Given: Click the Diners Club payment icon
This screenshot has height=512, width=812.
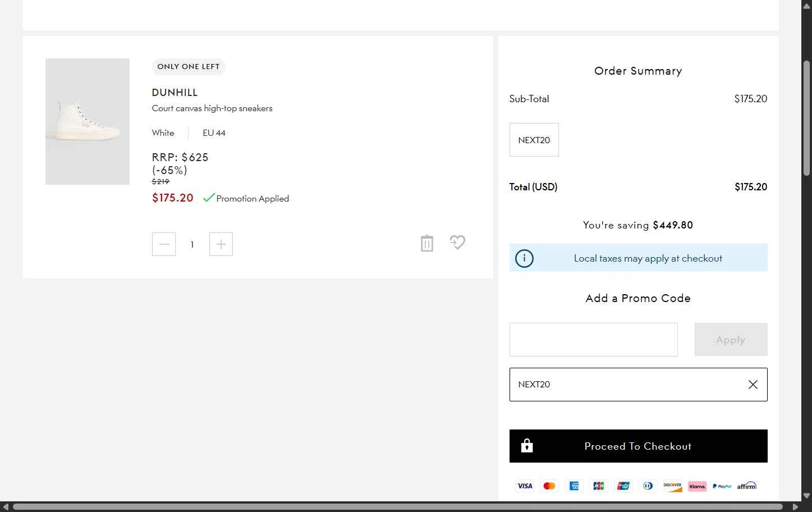Looking at the screenshot, I should tap(648, 486).
